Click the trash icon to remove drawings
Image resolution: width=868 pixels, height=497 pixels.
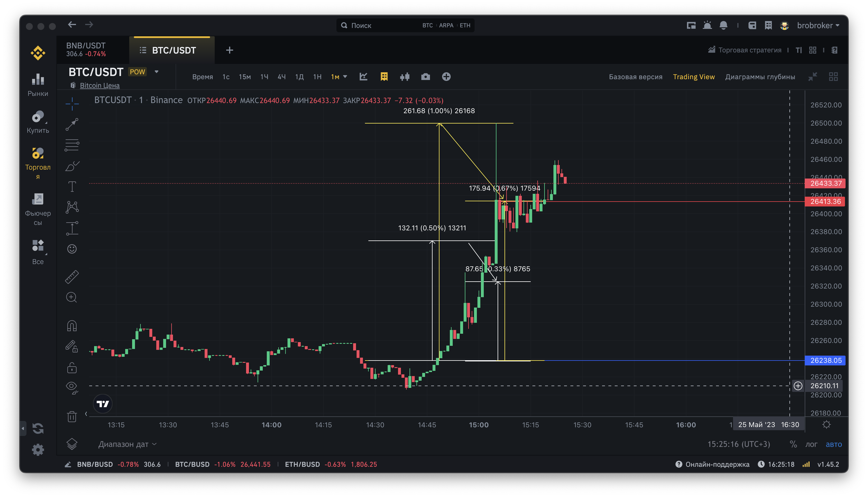[x=72, y=416]
